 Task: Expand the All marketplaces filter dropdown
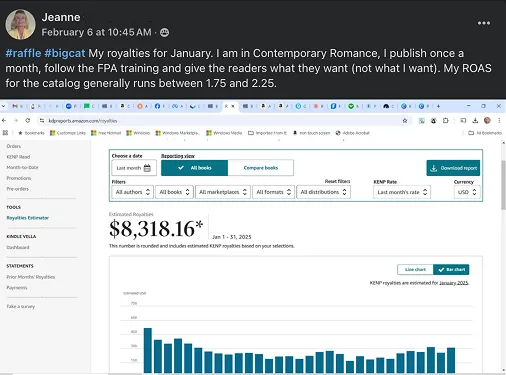[223, 192]
